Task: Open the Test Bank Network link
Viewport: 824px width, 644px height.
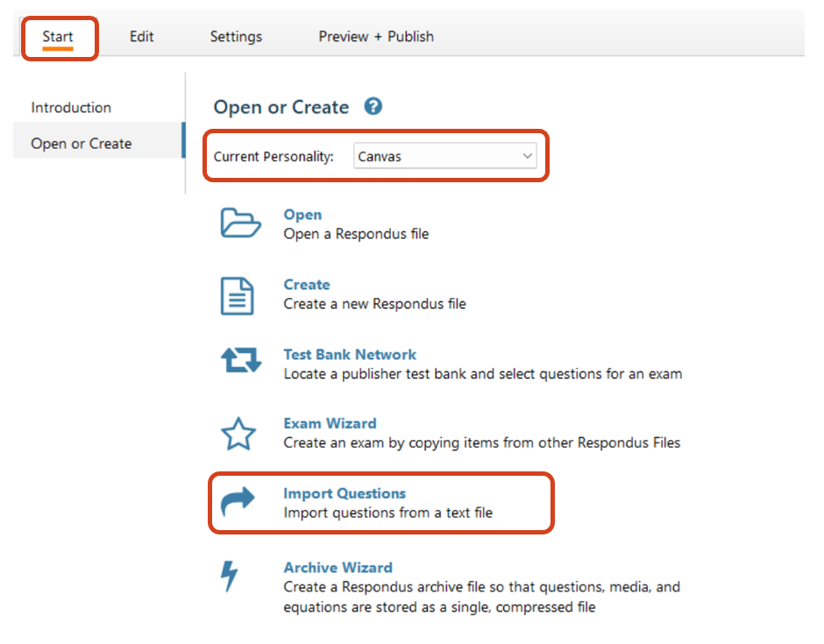Action: click(350, 354)
